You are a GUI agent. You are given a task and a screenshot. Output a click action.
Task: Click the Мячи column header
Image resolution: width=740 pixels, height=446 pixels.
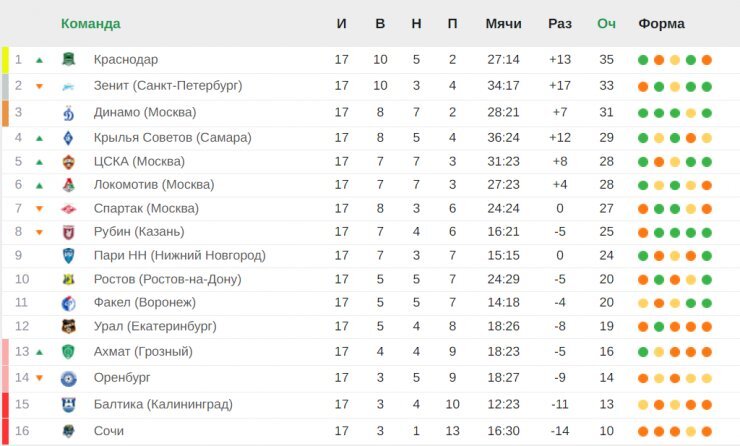coord(504,24)
